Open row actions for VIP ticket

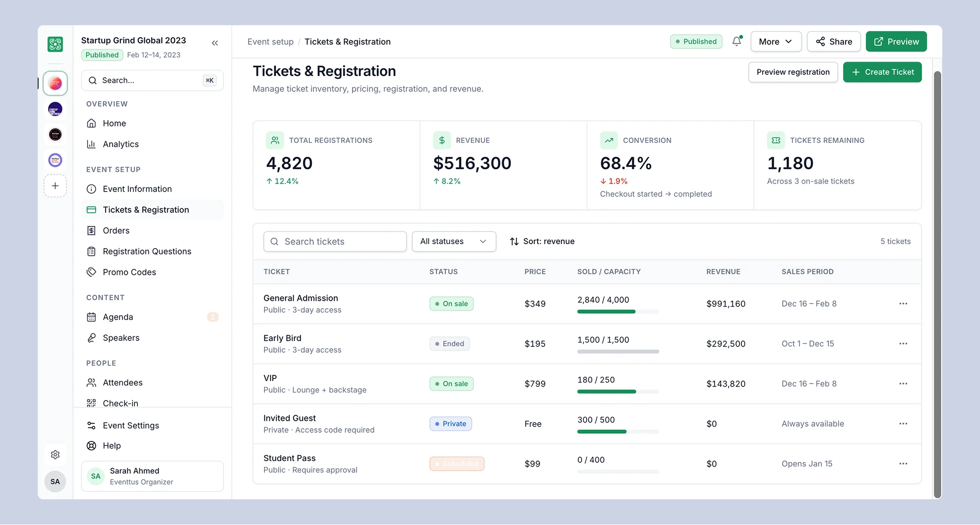(903, 384)
